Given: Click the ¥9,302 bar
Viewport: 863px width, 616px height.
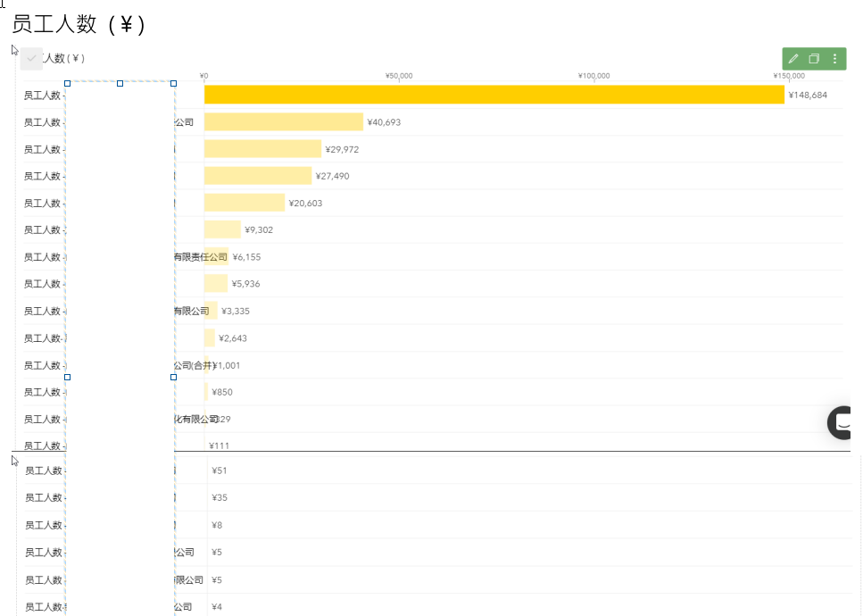Looking at the screenshot, I should point(222,229).
